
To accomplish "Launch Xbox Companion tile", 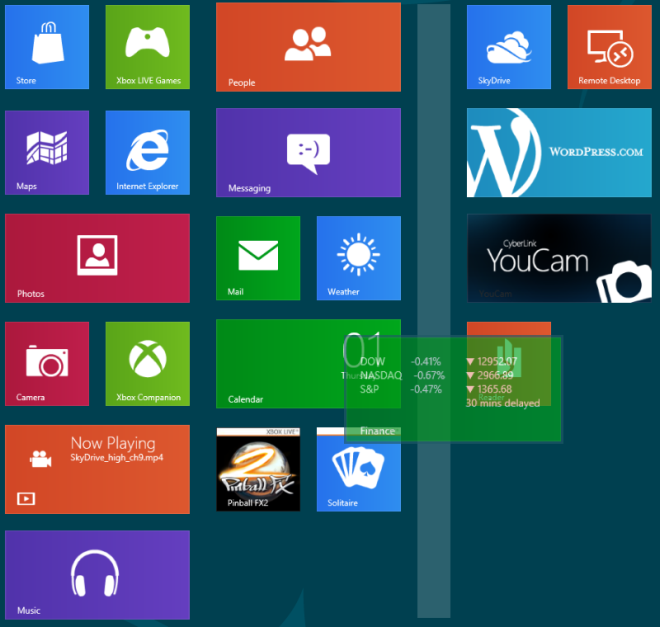I will coord(147,364).
